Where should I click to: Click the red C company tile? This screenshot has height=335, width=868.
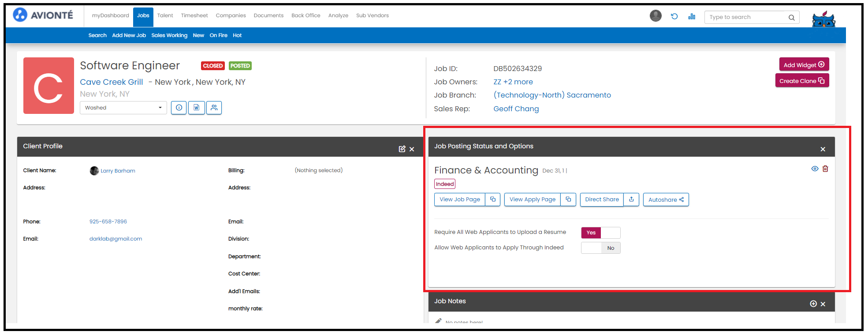(48, 86)
